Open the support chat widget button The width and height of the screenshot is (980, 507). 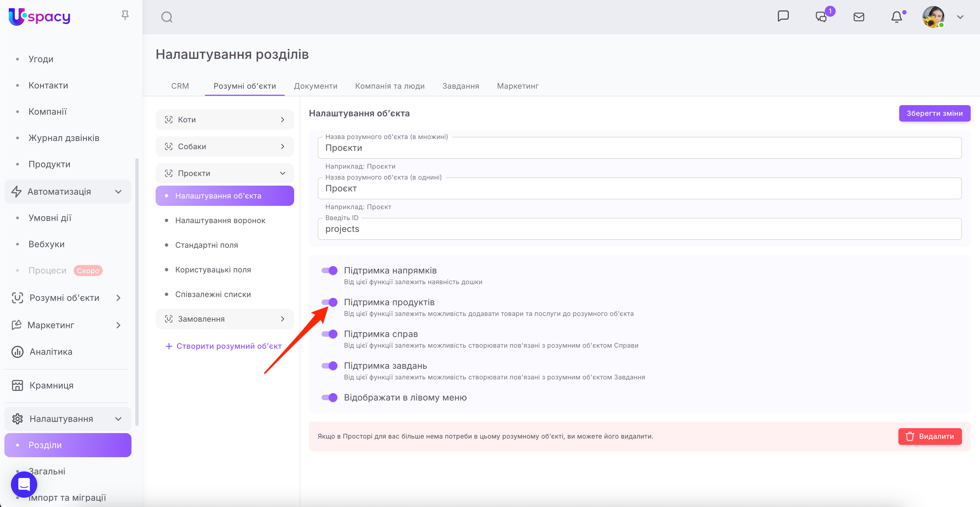[24, 484]
